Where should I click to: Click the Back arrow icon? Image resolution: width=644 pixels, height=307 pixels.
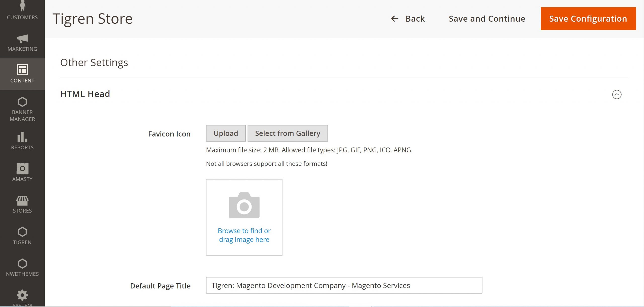point(394,19)
